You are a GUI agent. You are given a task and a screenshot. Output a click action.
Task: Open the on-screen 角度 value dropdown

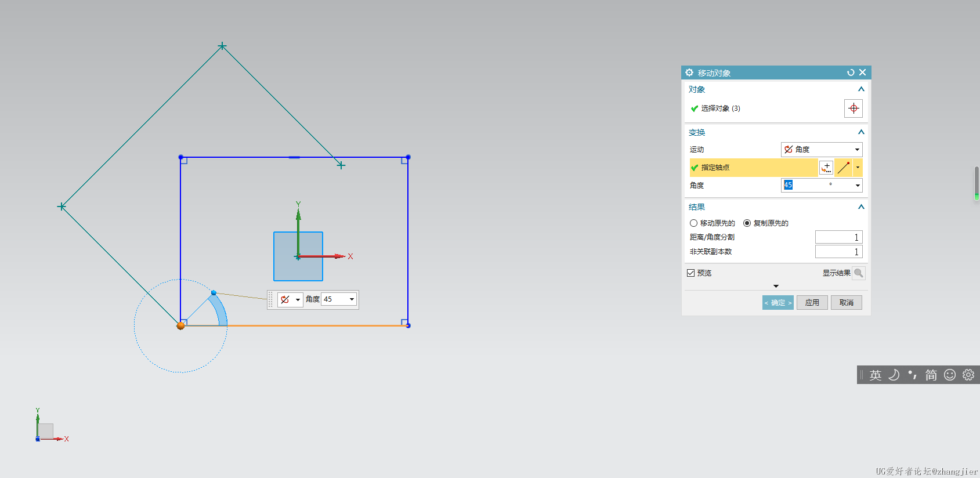click(x=352, y=299)
